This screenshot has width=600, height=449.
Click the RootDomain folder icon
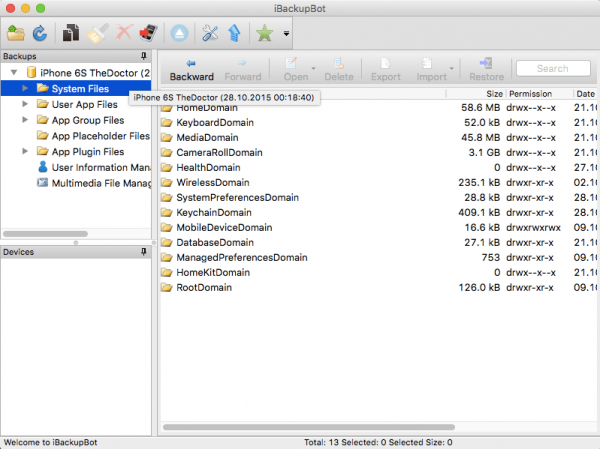click(x=166, y=287)
